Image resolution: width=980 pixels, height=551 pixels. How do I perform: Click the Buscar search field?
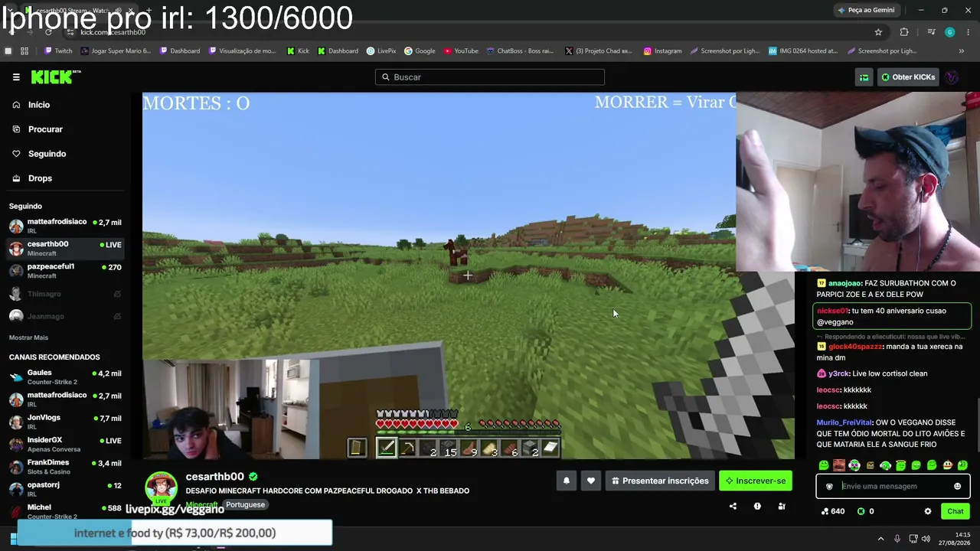point(490,77)
